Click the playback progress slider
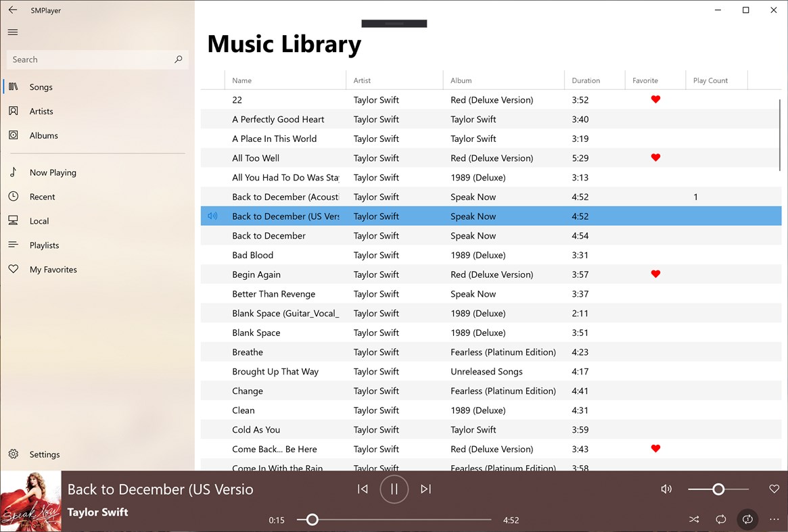This screenshot has width=788, height=532. pos(394,519)
